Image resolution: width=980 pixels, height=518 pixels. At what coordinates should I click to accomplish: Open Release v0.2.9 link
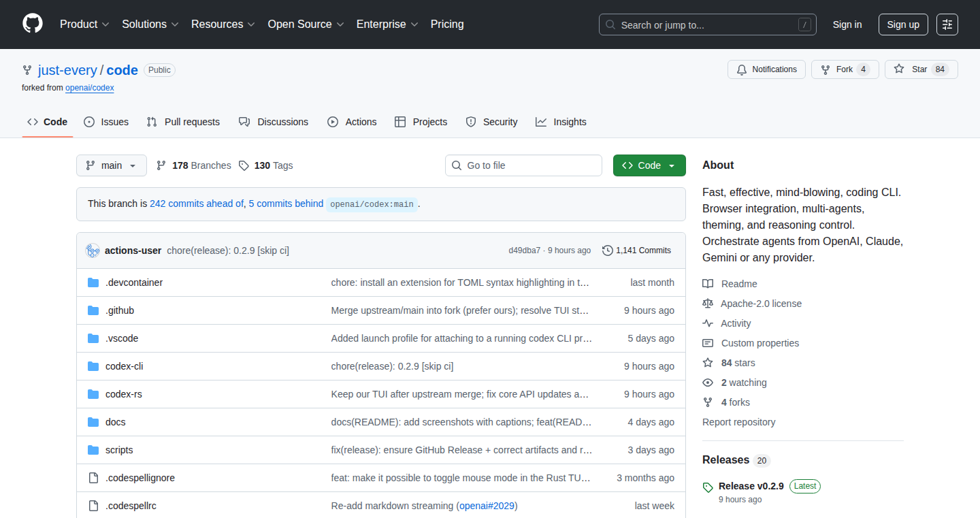[x=751, y=486]
